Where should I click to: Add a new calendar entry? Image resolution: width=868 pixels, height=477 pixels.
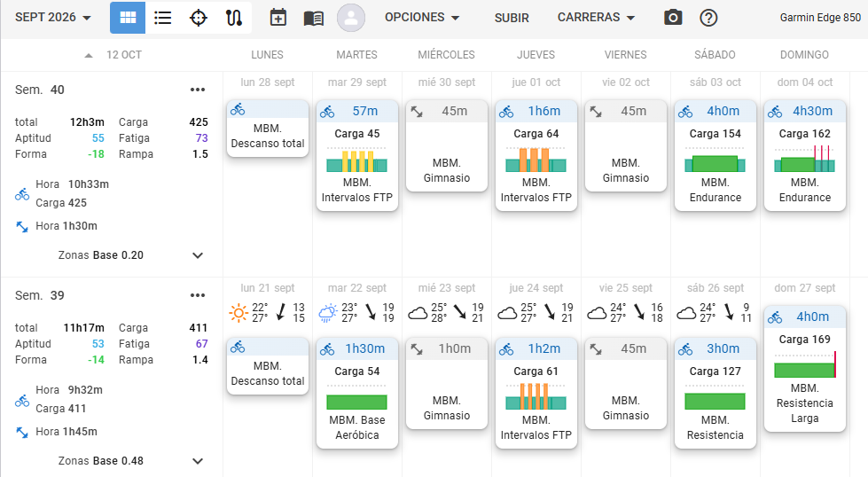tap(278, 18)
